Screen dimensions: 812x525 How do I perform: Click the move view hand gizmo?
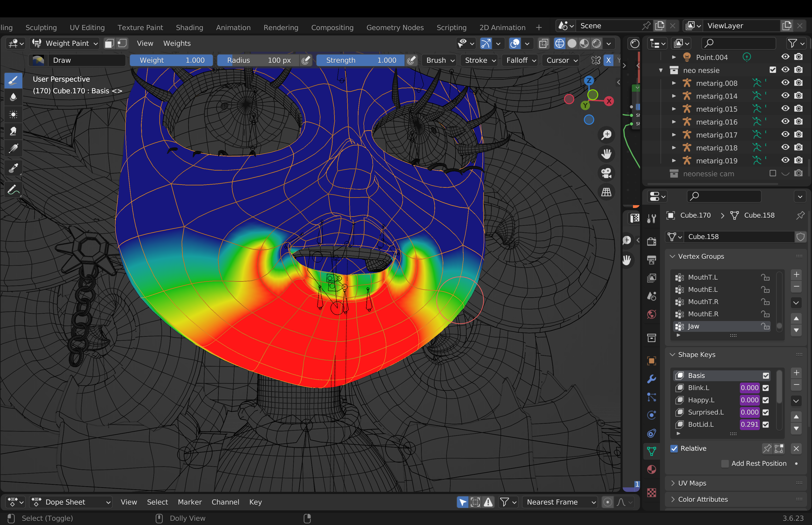coord(606,154)
